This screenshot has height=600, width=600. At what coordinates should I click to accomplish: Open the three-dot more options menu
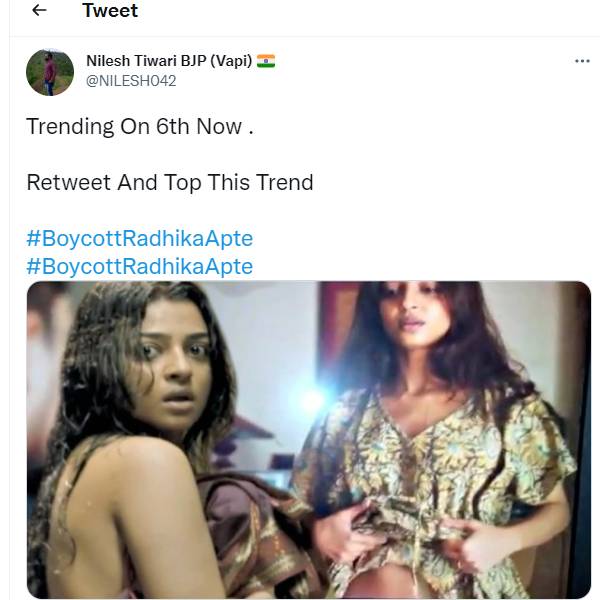pos(582,61)
